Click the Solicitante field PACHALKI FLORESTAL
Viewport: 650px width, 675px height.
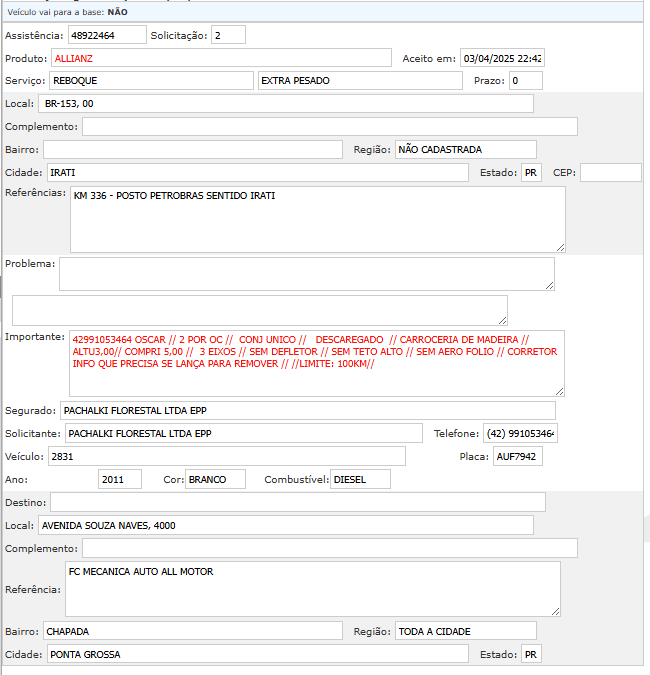244,433
